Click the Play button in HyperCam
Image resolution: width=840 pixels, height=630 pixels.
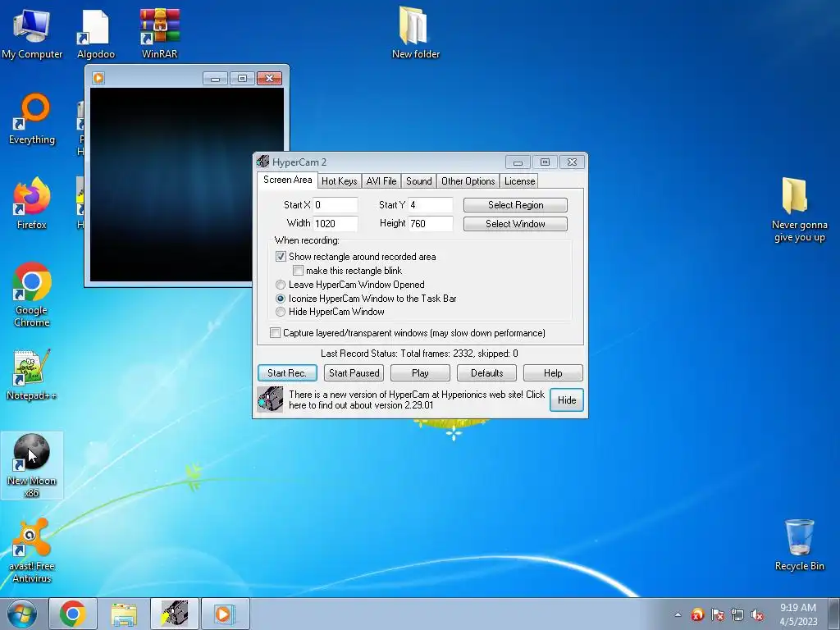[x=420, y=373]
